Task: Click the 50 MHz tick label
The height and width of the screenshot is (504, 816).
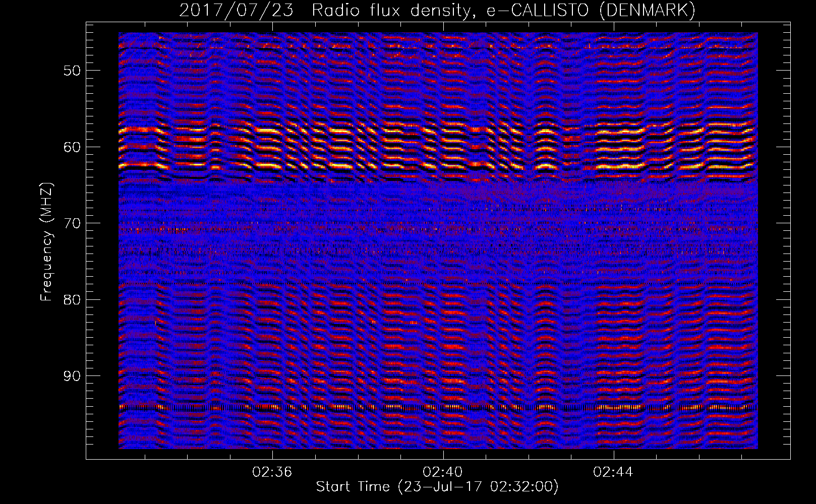Action: point(72,70)
